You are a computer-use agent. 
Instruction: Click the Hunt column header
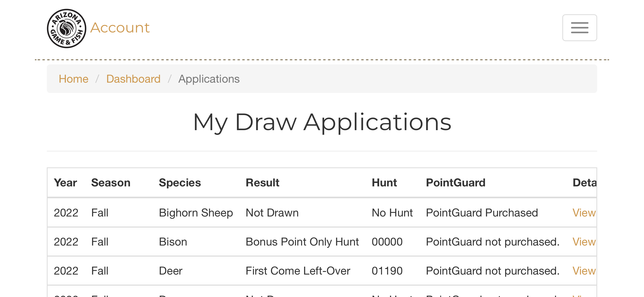(384, 183)
